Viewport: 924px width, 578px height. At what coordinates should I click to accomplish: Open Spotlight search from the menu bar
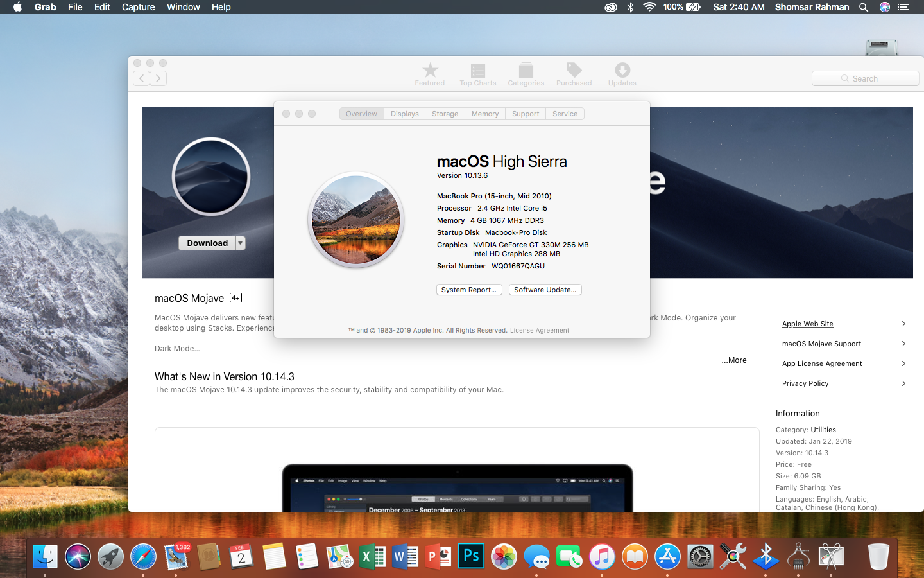click(864, 7)
